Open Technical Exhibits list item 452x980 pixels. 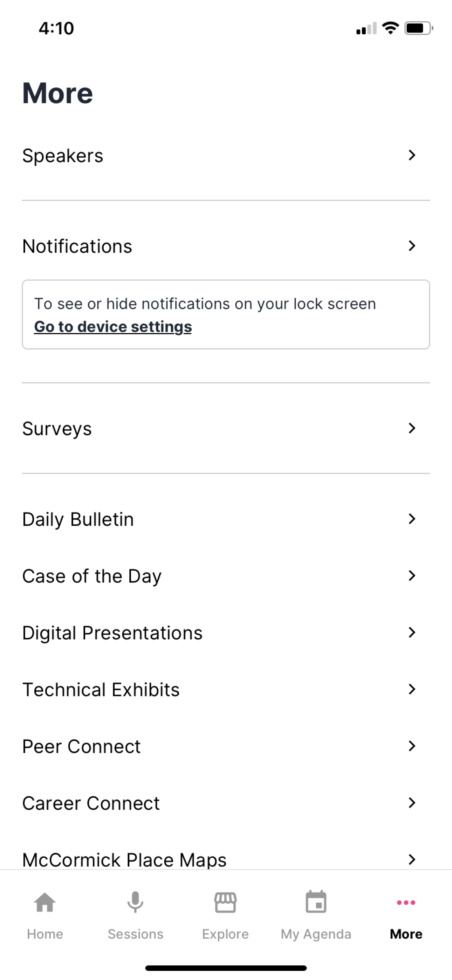pos(226,689)
